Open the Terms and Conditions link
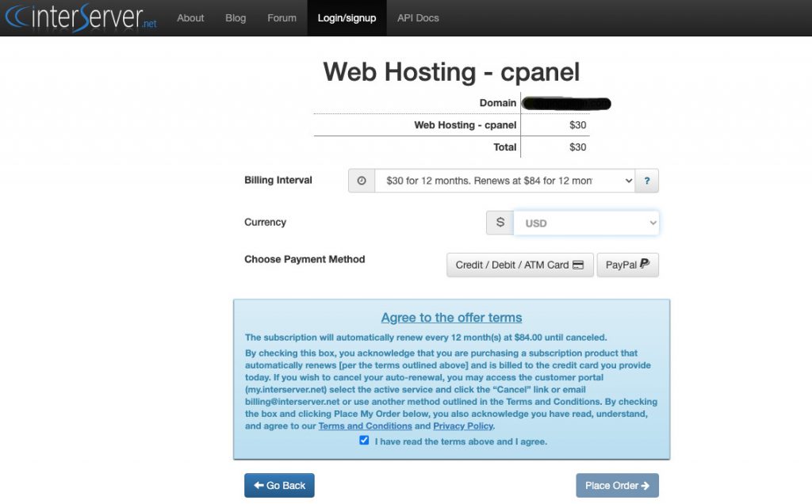This screenshot has height=504, width=812. (x=365, y=426)
